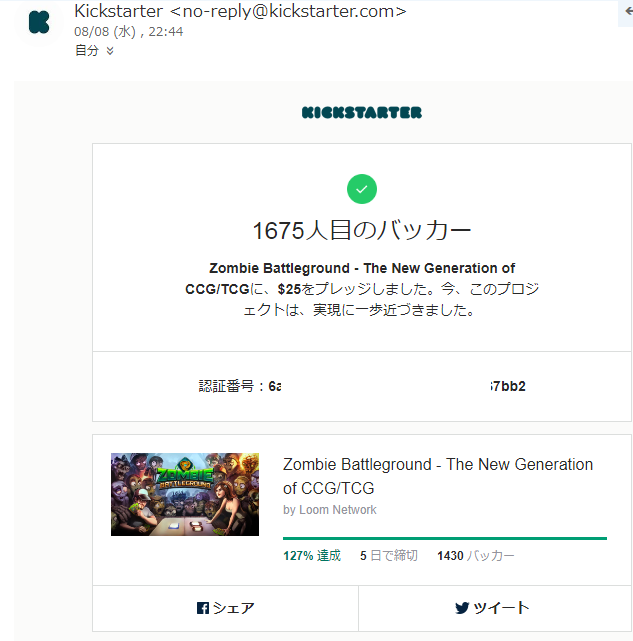Click the bold project name in pledge message
Screen dimensions: 633x641
click(361, 268)
